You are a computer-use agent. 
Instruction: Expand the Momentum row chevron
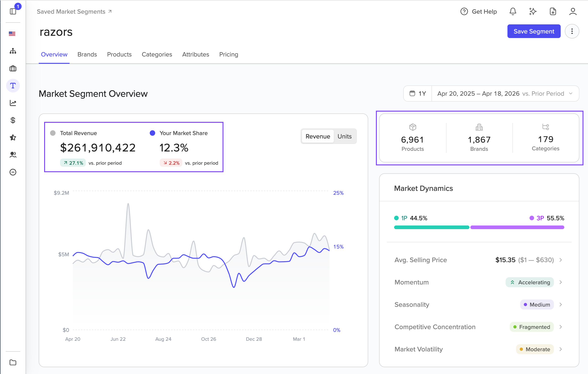point(561,282)
